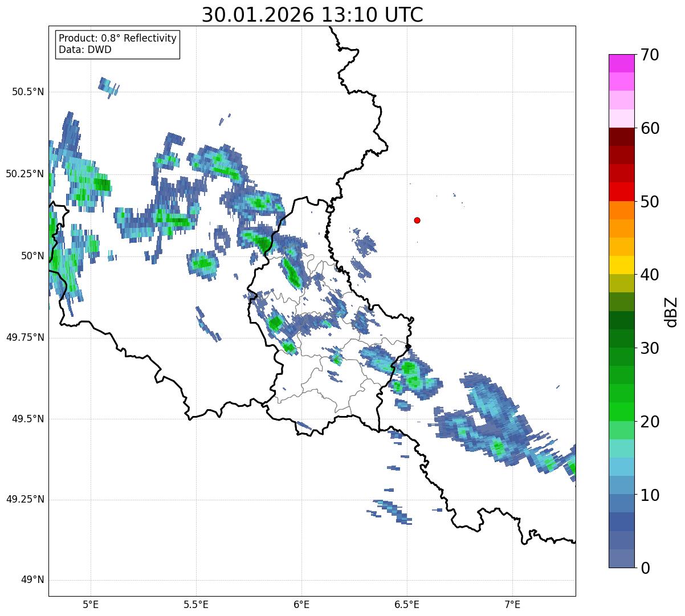Click the magenta swatch at top of colorbar

pyautogui.click(x=622, y=63)
